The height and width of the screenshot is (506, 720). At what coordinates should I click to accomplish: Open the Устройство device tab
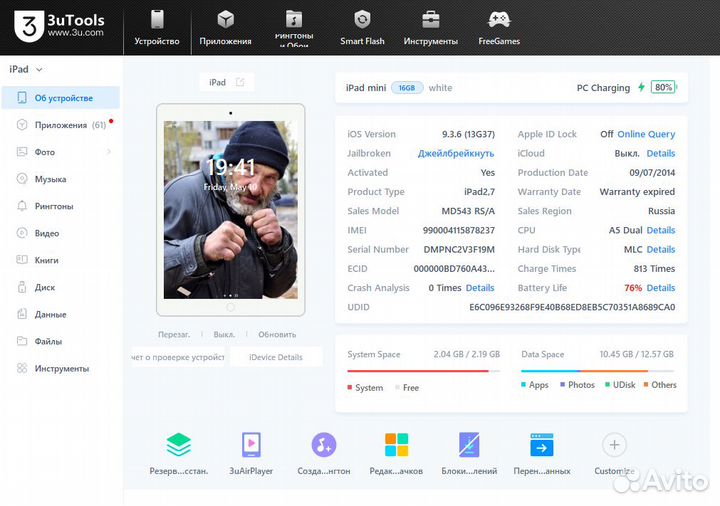(157, 28)
